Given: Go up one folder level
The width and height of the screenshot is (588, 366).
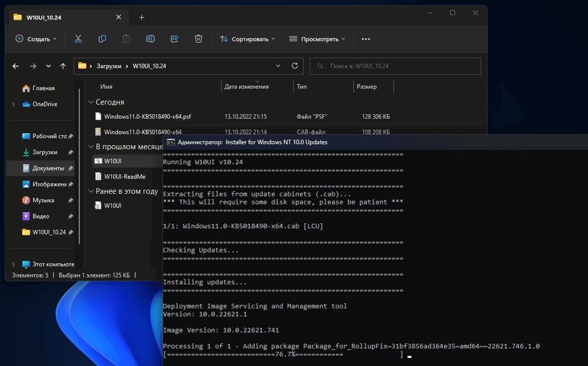Looking at the screenshot, I should coord(63,66).
